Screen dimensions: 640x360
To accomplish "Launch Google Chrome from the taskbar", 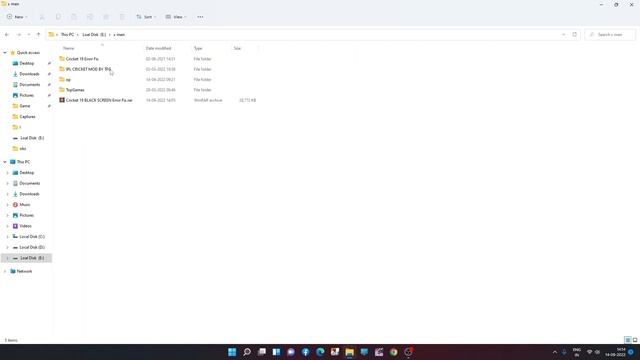I will (393, 352).
